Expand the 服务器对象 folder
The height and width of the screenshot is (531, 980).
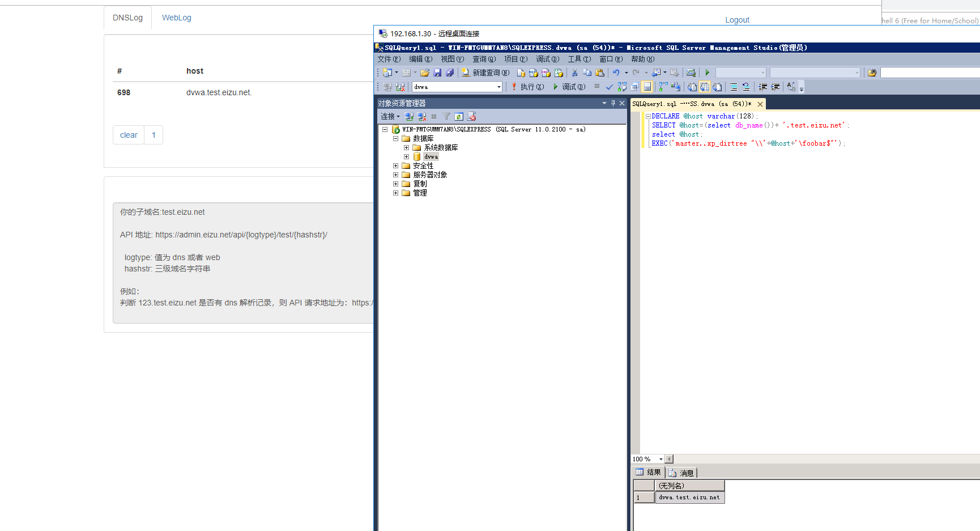click(395, 175)
